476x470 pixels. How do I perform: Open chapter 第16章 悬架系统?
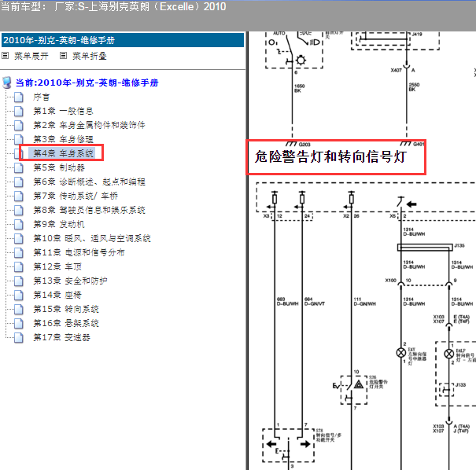tap(66, 323)
